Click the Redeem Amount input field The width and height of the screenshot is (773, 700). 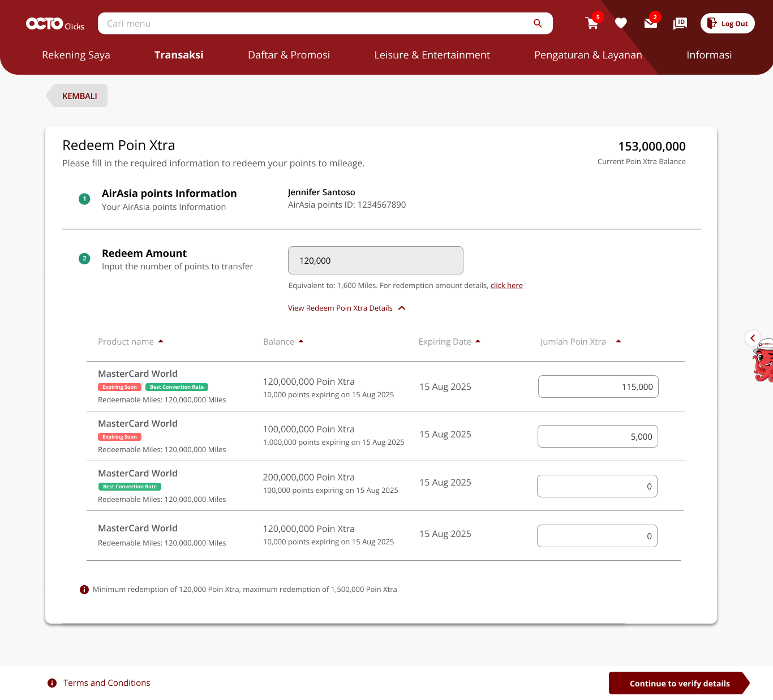(375, 260)
